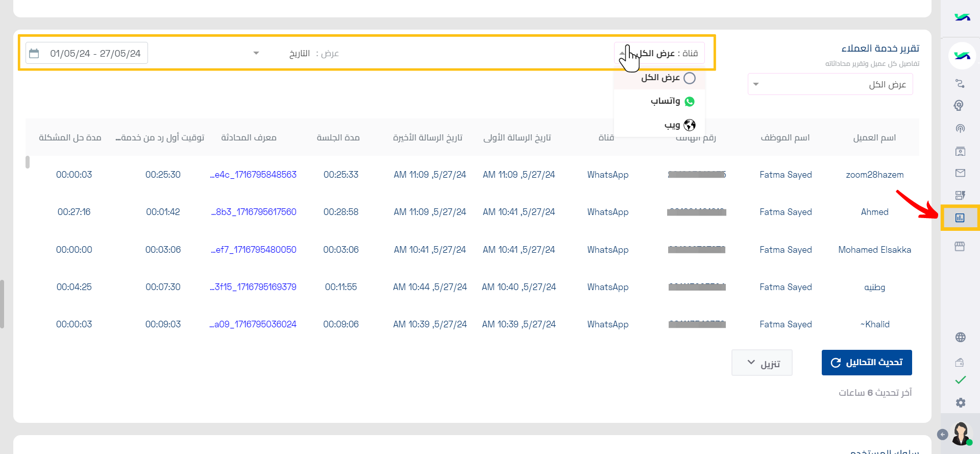Open the عرض الكل dropdown under report title
This screenshot has width=980, height=454.
(x=830, y=84)
